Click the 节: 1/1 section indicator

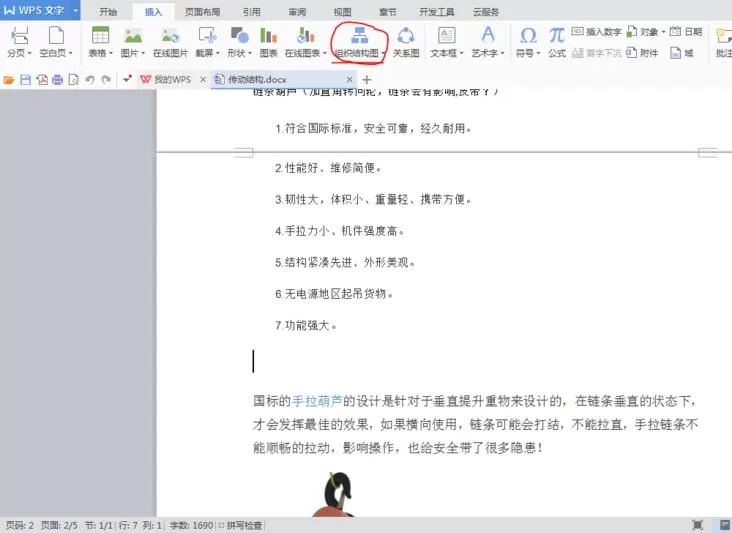[x=99, y=526]
